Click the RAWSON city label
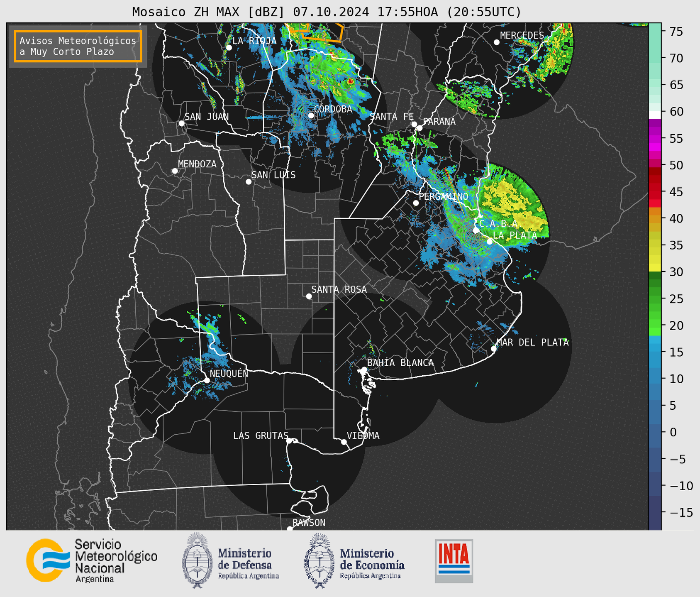Screen dimensions: 700x597 tap(309, 523)
